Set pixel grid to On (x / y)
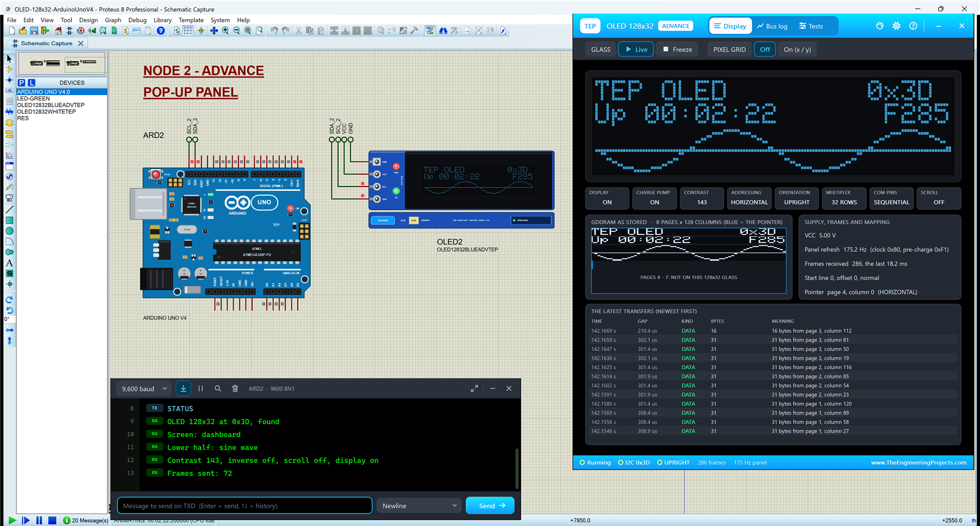 [797, 49]
